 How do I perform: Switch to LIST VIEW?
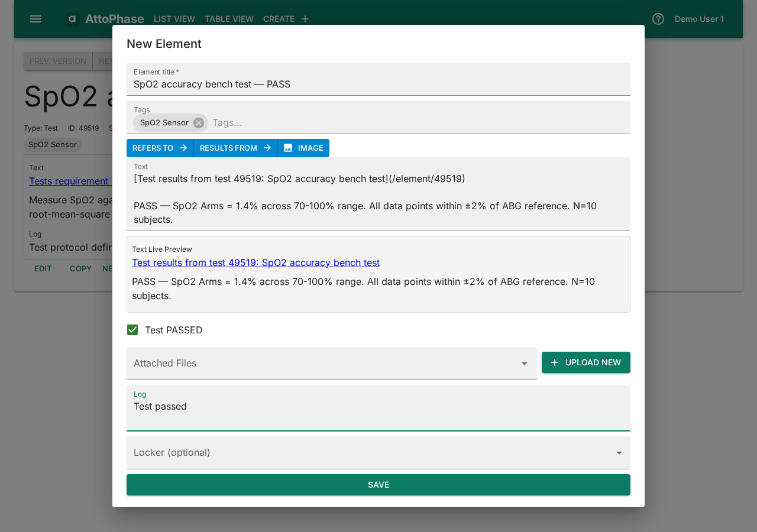[174, 19]
